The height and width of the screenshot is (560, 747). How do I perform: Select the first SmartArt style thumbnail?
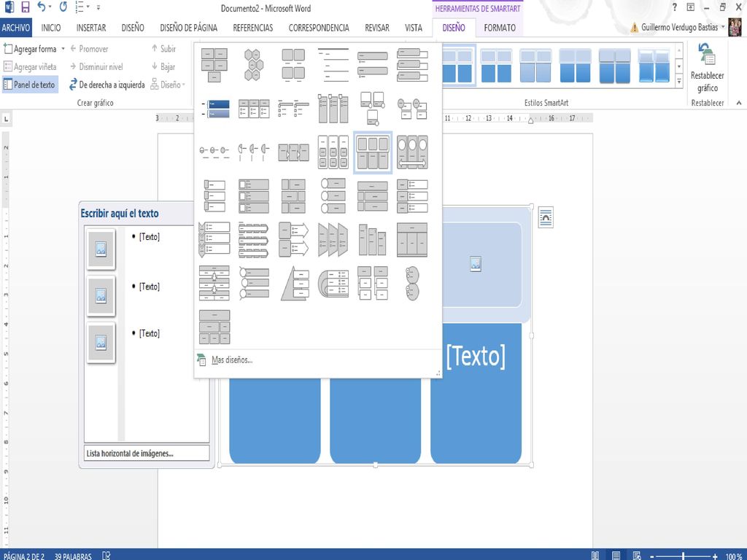[458, 65]
